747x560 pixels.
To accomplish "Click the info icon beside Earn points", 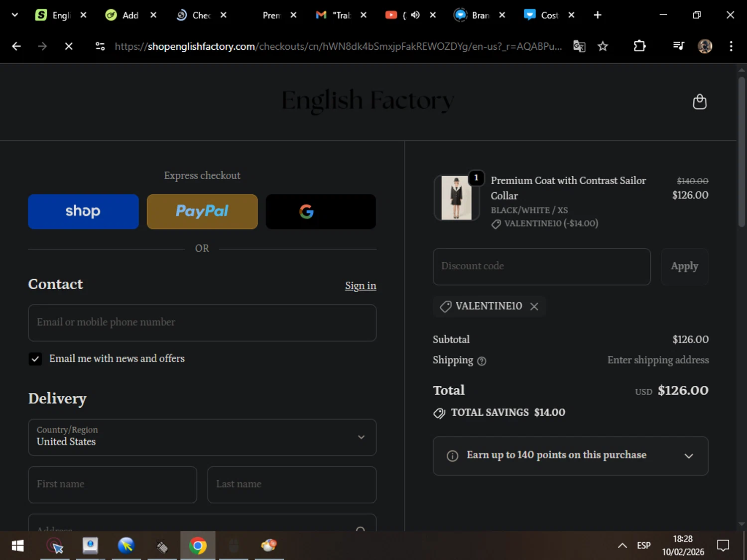I will [x=452, y=456].
